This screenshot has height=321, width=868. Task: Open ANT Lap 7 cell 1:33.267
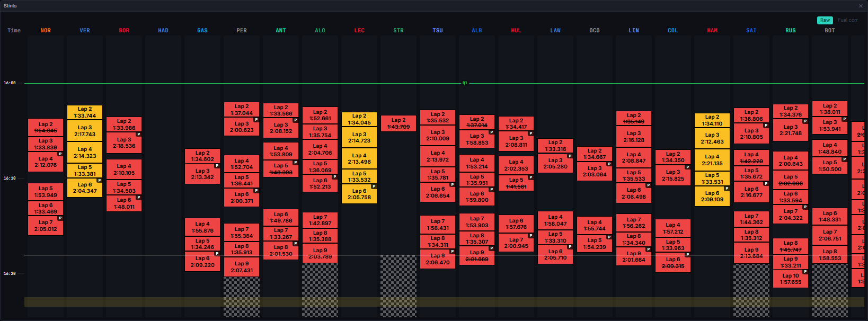pyautogui.click(x=281, y=234)
